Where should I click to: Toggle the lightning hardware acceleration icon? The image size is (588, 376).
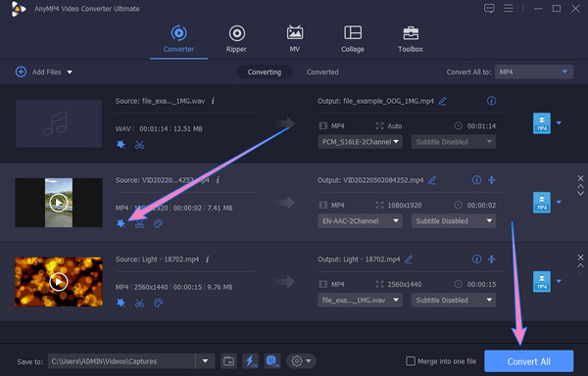[250, 361]
